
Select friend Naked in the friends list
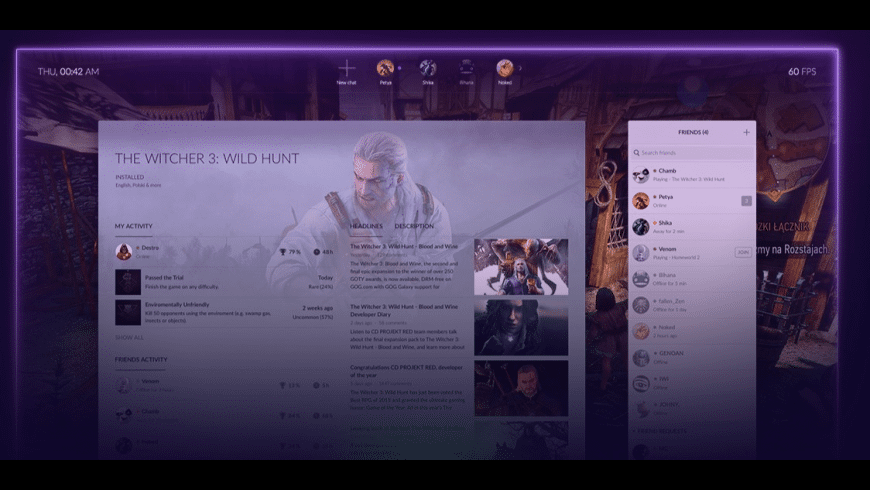coord(692,331)
